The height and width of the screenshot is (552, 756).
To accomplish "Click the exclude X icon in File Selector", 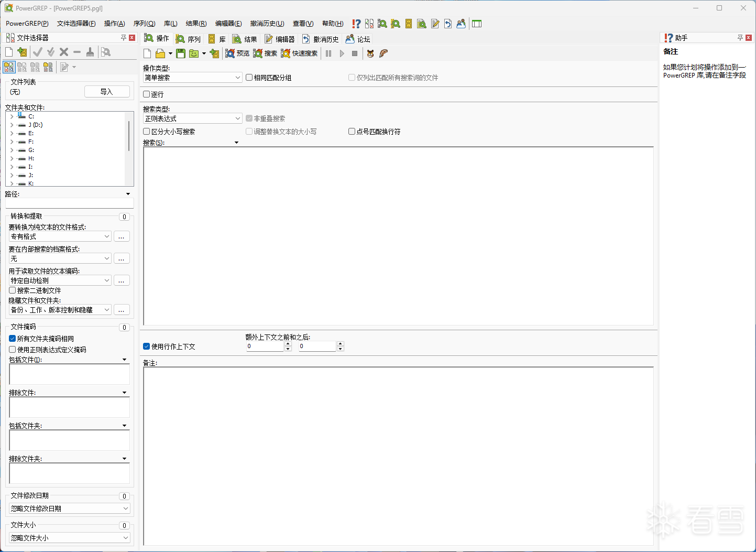I will 64,52.
